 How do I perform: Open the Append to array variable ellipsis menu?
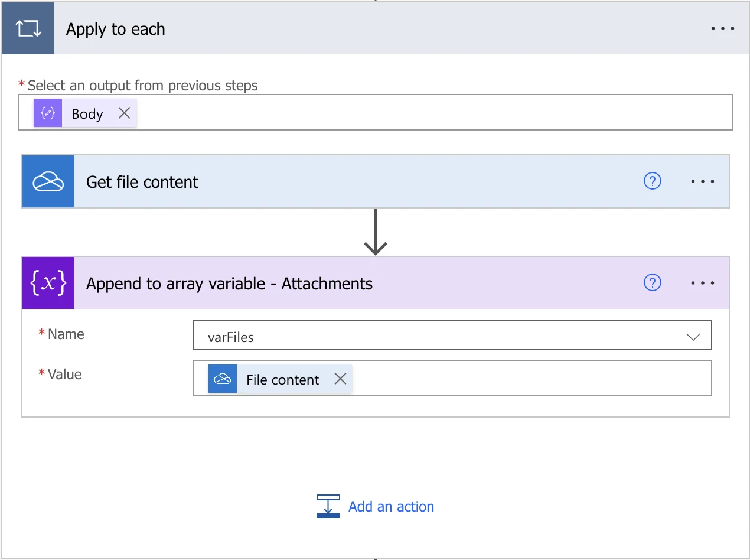tap(703, 283)
